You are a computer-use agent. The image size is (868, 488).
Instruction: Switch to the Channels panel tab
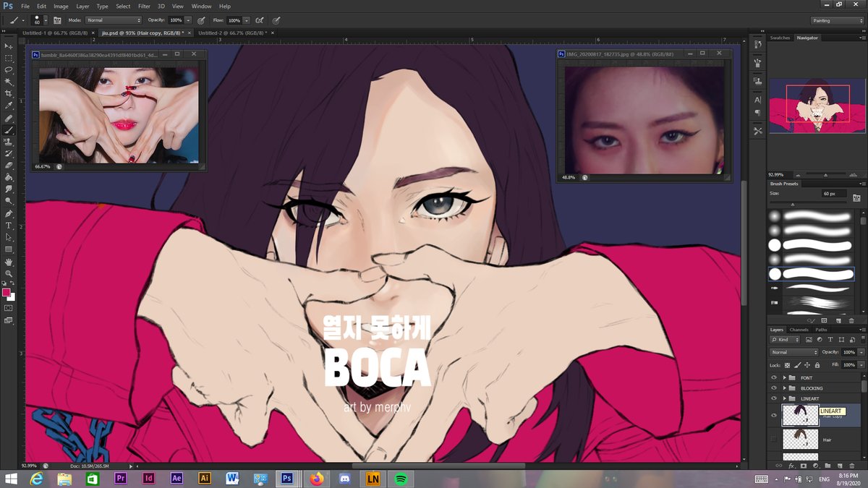coord(799,330)
